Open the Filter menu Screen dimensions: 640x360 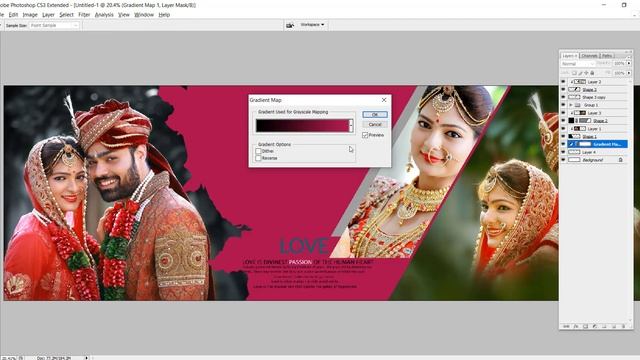pos(84,15)
